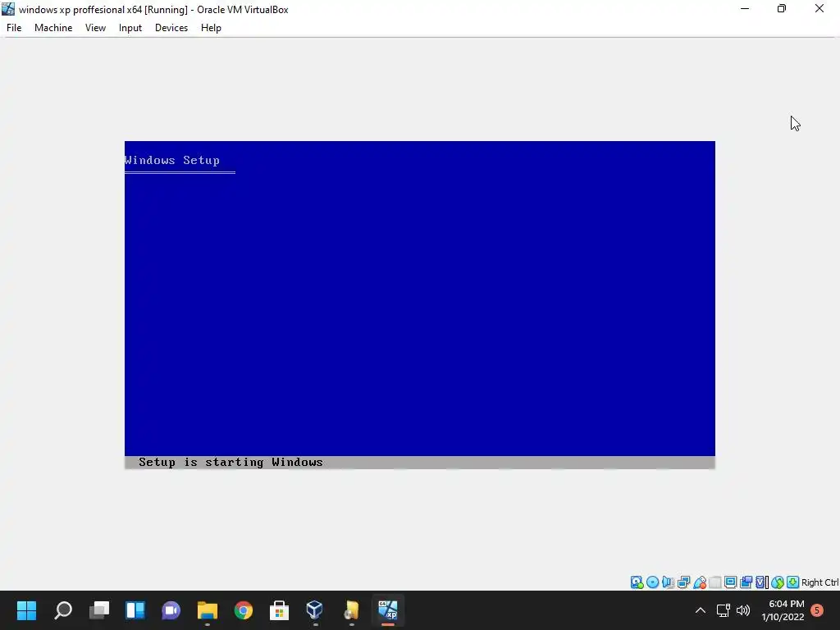Open network status in system tray

[x=724, y=610]
